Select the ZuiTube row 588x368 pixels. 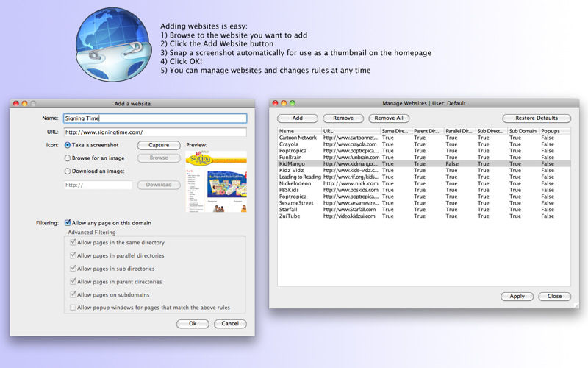tap(424, 216)
